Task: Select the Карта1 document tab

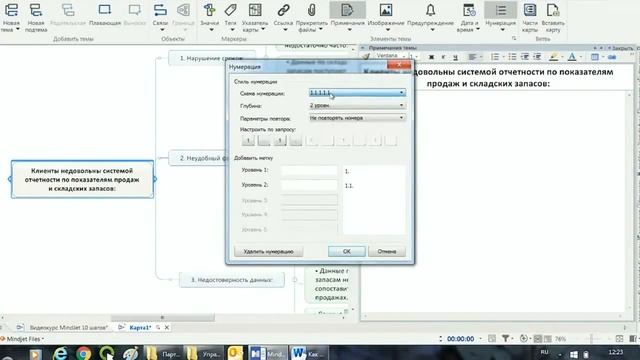Action: (x=140, y=327)
